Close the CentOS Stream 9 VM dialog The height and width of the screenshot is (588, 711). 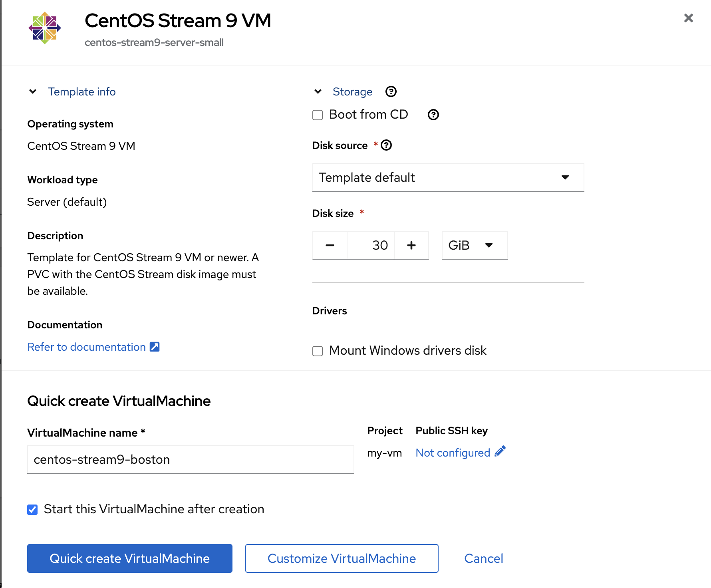coord(688,18)
